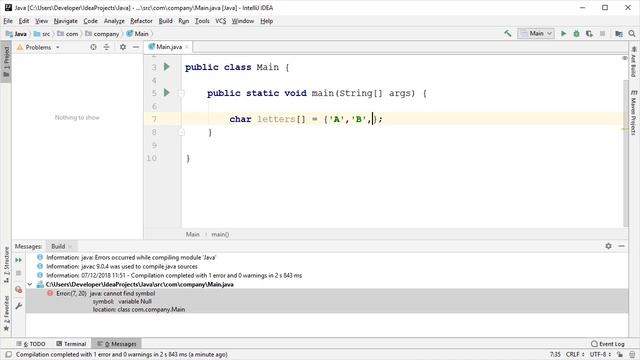
Task: Click Java breadcrumb in navigation bar
Action: pyautogui.click(x=16, y=34)
